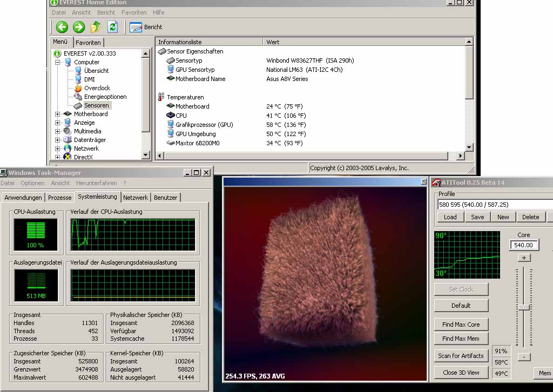Image resolution: width=553 pixels, height=392 pixels.
Task: Click Scan for Artifacts in ATITool
Action: [x=461, y=356]
